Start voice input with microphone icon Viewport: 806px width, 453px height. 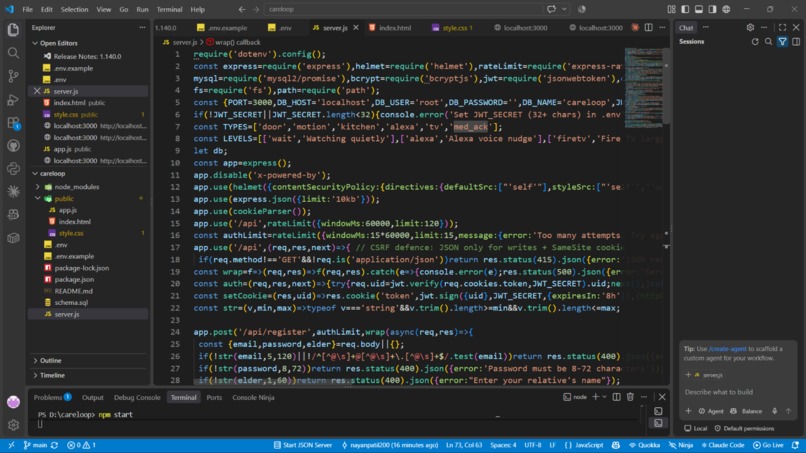coord(775,411)
